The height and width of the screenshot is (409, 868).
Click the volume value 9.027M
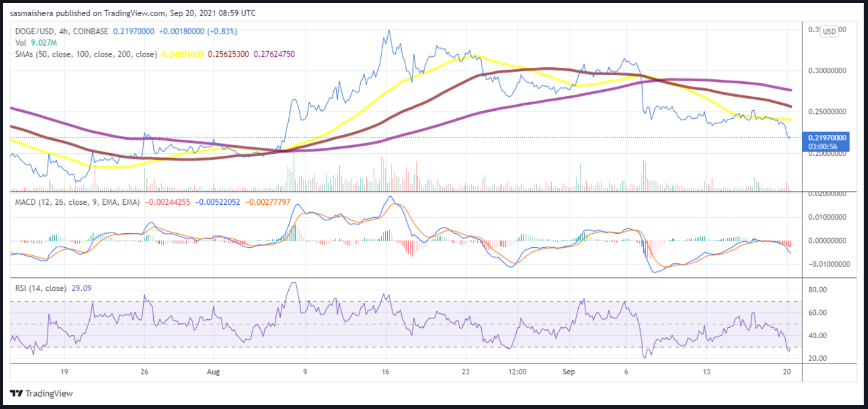click(x=44, y=42)
